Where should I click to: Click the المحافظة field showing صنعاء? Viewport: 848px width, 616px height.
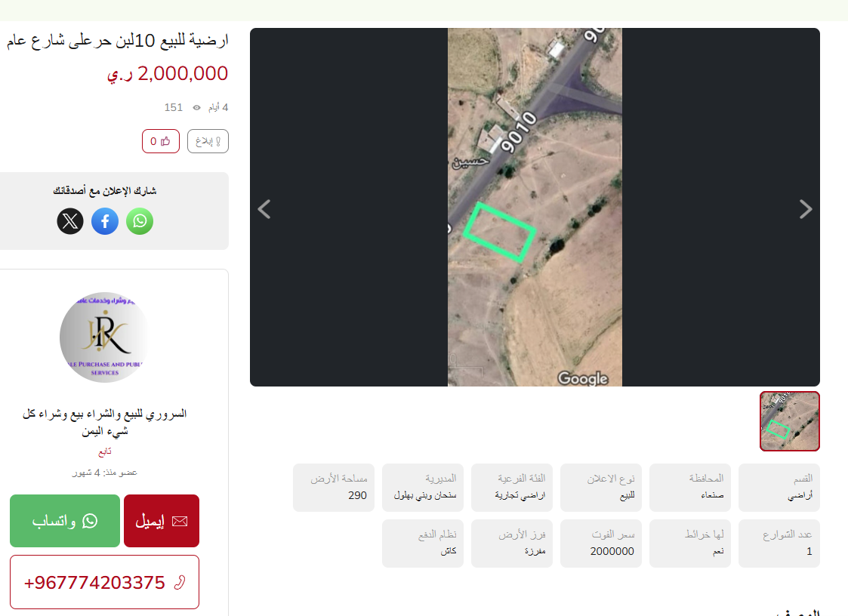(x=690, y=487)
